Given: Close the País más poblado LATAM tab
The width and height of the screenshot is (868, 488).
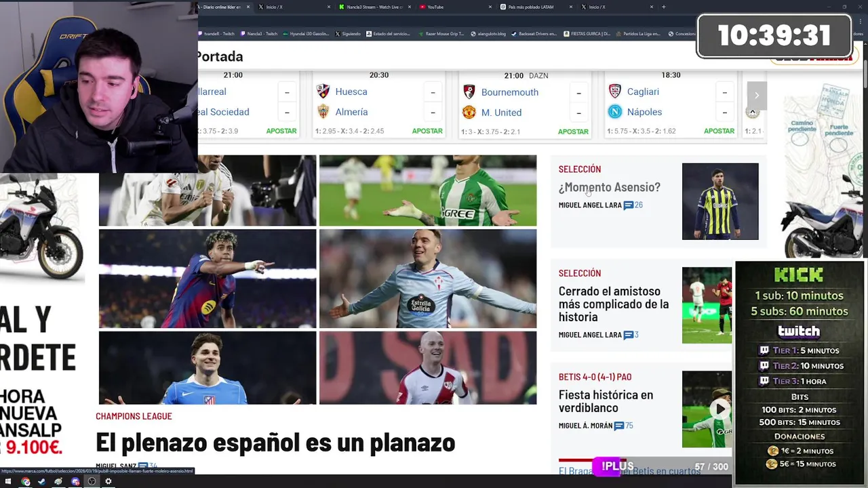Looking at the screenshot, I should (571, 7).
